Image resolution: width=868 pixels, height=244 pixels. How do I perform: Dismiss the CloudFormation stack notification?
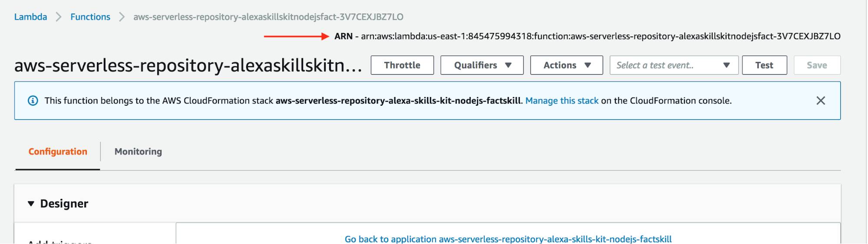(x=820, y=101)
